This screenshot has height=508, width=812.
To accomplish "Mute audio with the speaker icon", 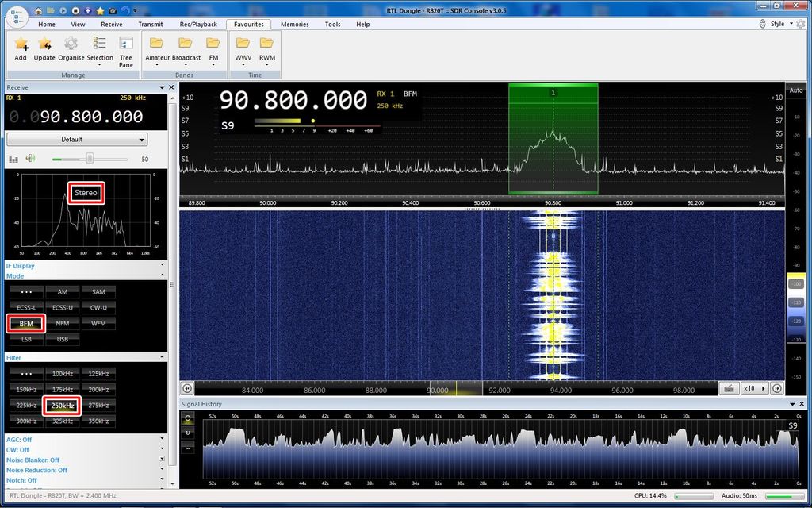I will click(x=31, y=159).
